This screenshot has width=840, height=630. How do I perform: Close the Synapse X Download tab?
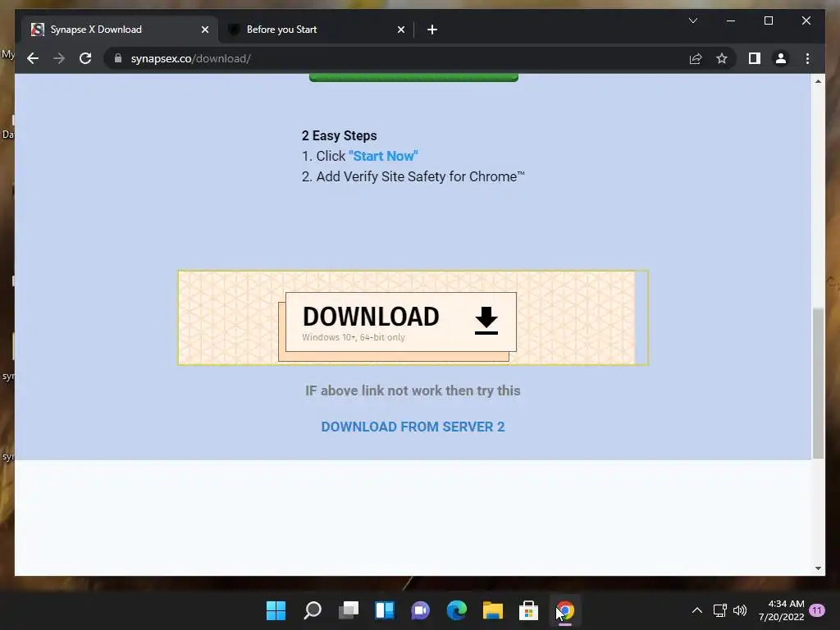tap(204, 30)
